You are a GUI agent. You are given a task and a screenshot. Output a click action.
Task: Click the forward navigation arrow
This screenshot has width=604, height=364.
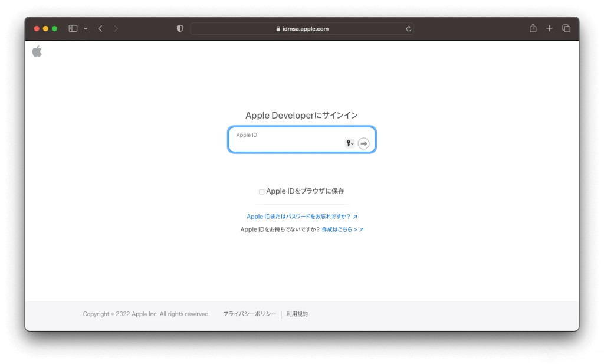(116, 28)
